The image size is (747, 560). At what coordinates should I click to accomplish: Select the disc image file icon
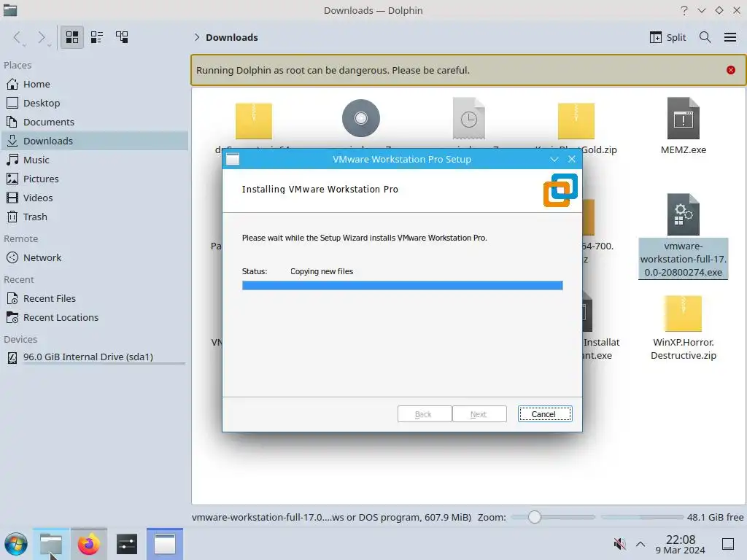pyautogui.click(x=360, y=118)
